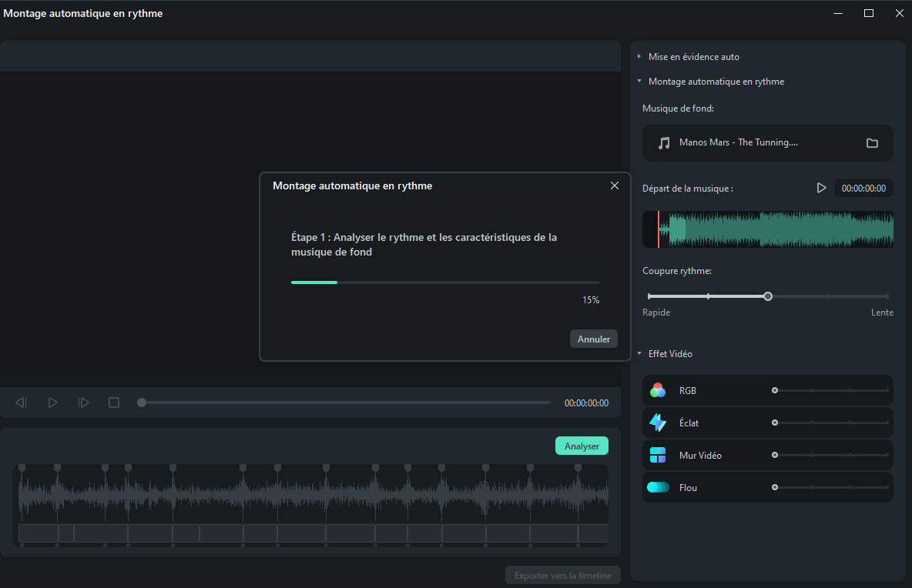Click the RGB effect icon
This screenshot has width=912, height=588.
(x=658, y=390)
